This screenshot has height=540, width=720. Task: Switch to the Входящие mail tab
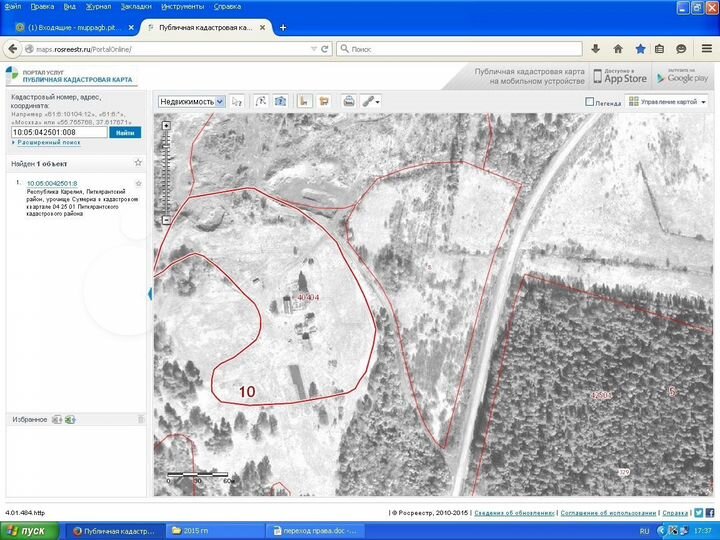pyautogui.click(x=75, y=28)
